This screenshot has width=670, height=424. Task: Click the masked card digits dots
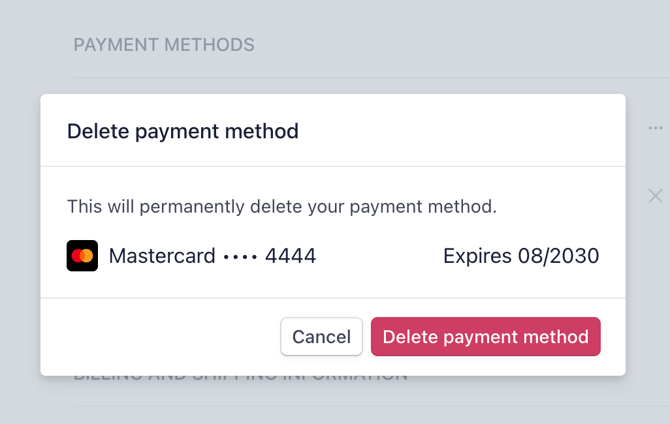pyautogui.click(x=240, y=257)
